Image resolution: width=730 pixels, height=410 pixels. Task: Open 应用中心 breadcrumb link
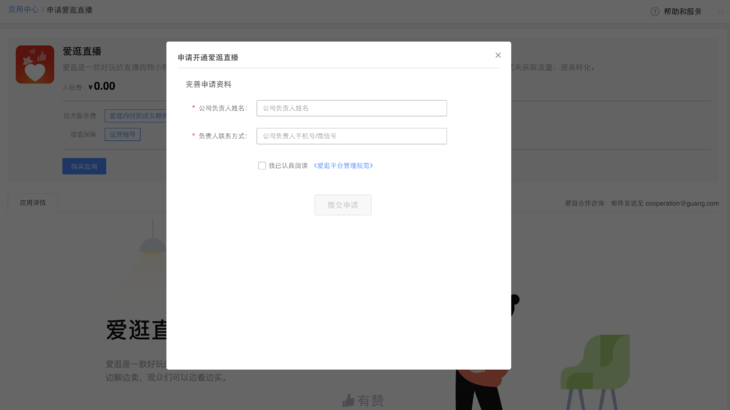coord(23,10)
